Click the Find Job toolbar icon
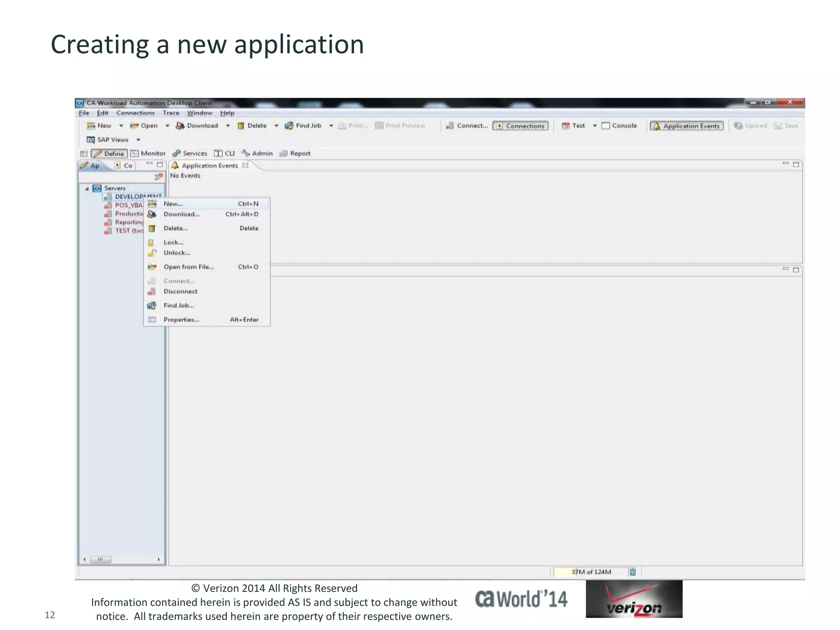This screenshot has width=840, height=630. pos(289,126)
